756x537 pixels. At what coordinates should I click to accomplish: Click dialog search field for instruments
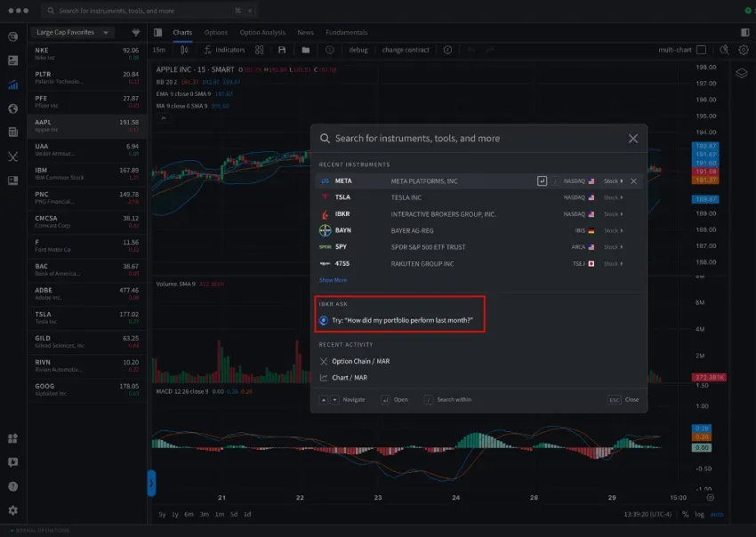472,139
